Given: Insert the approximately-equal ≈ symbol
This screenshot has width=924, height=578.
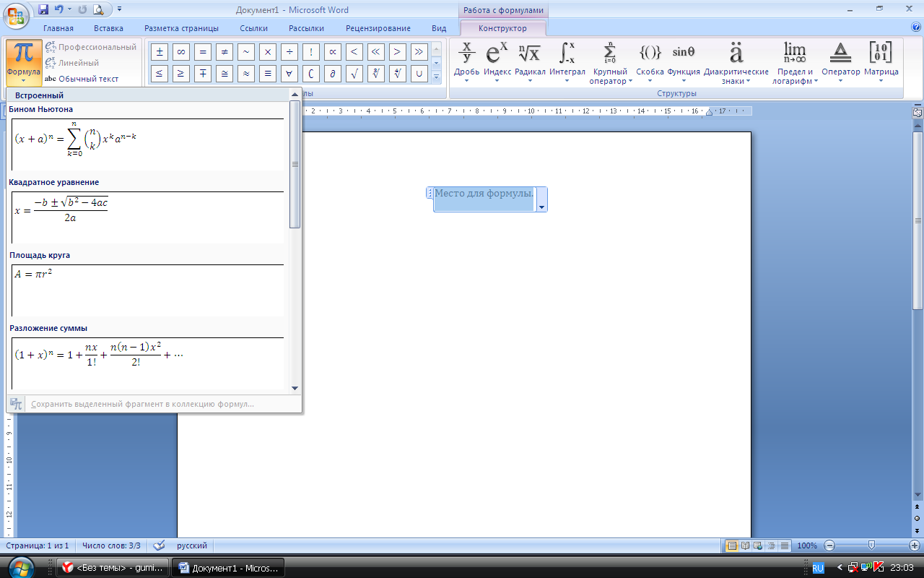Looking at the screenshot, I should pos(245,74).
